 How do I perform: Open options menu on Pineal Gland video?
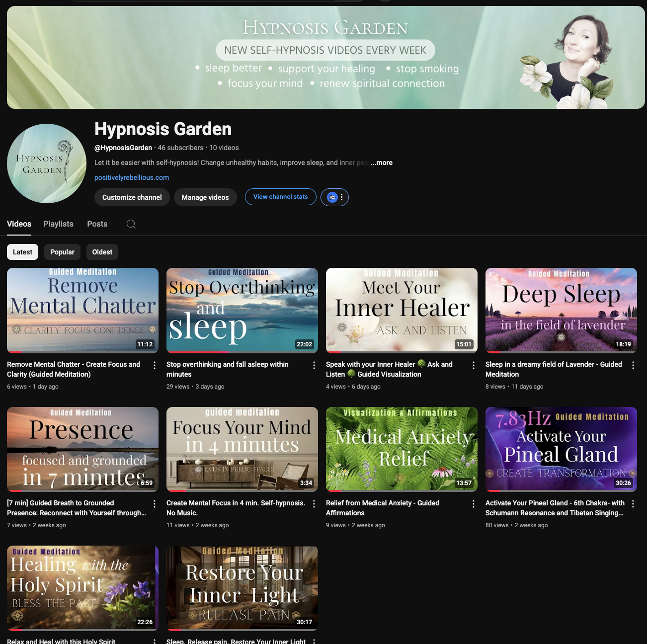click(x=633, y=503)
